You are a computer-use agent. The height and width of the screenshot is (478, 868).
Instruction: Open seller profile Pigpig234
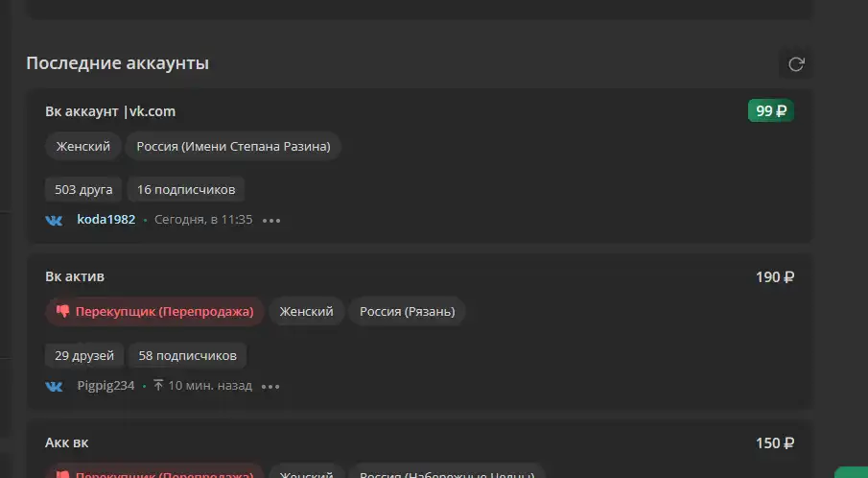click(x=106, y=386)
